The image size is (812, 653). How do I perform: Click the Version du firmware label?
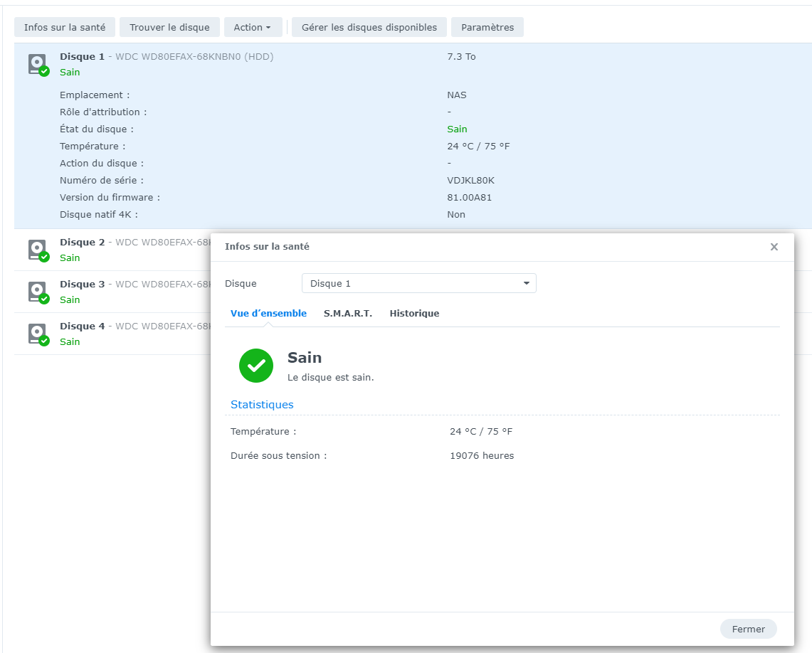110,197
